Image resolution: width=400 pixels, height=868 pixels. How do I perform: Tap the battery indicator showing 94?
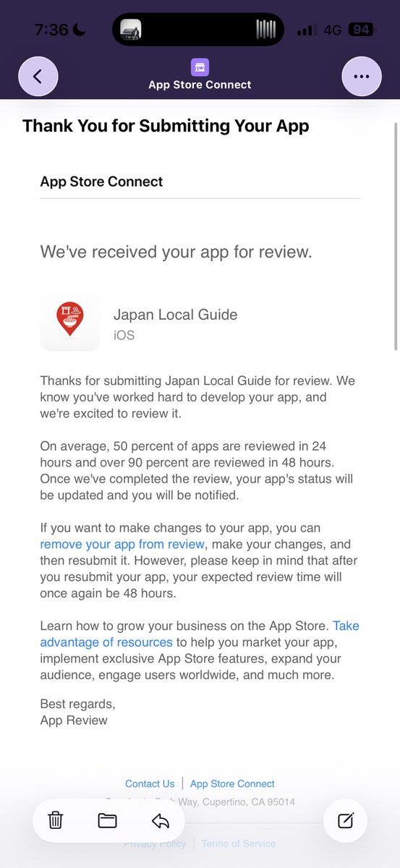coord(360,30)
